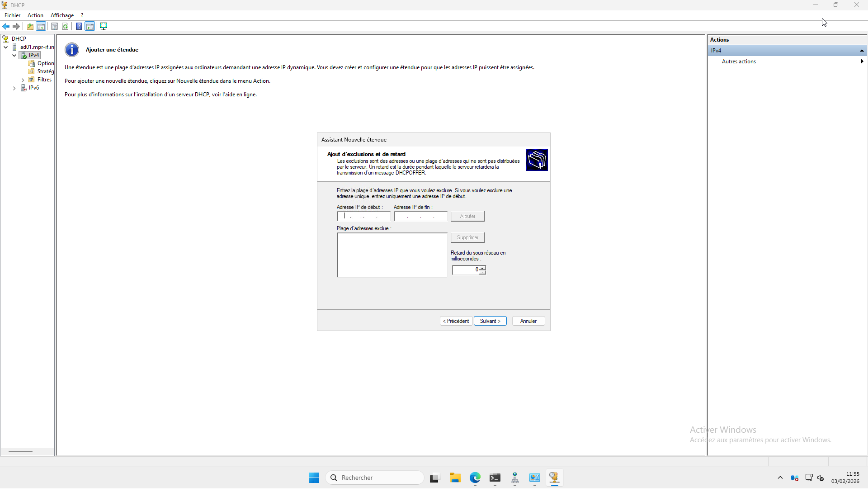Collapse the ad01.mpr-if server node
Viewport: 868px width, 492px height.
(x=6, y=47)
